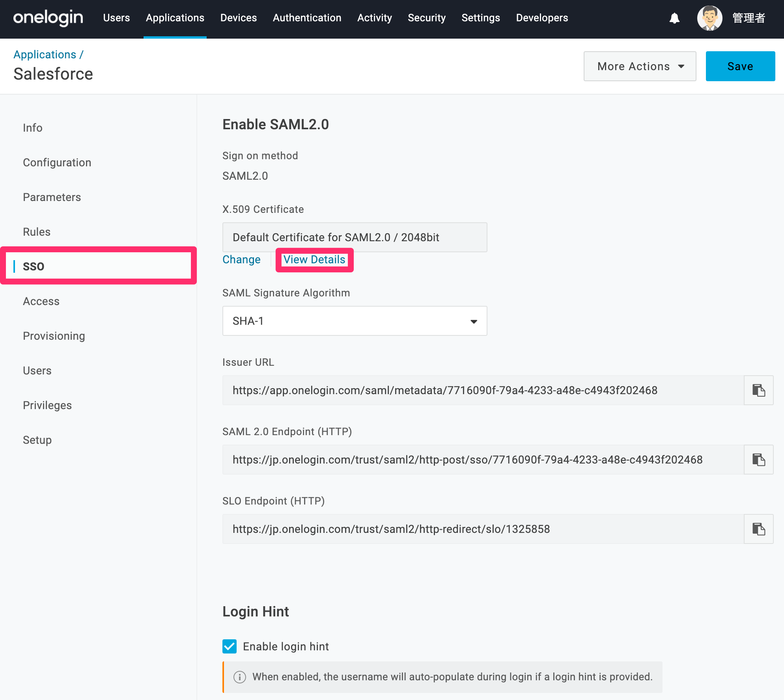This screenshot has height=700, width=784.
Task: Open the Devices top menu
Action: pos(239,18)
